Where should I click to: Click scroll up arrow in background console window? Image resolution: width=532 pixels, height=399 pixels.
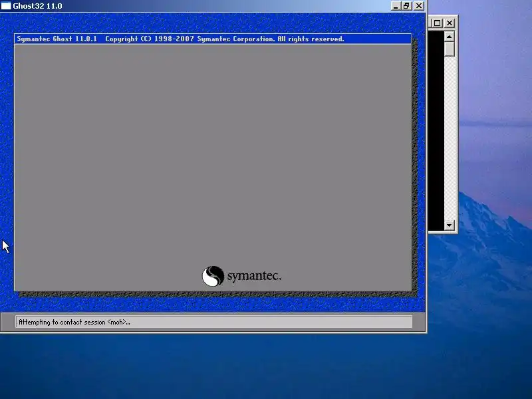point(450,37)
